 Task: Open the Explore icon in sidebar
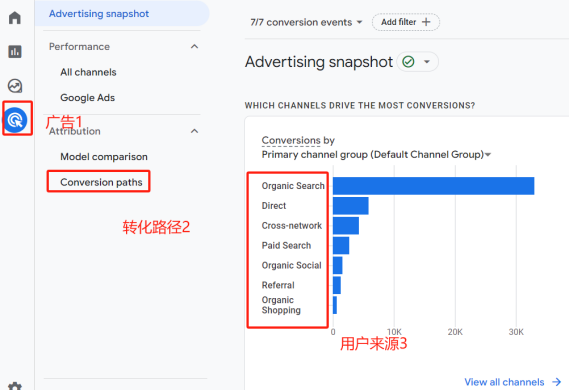15,86
